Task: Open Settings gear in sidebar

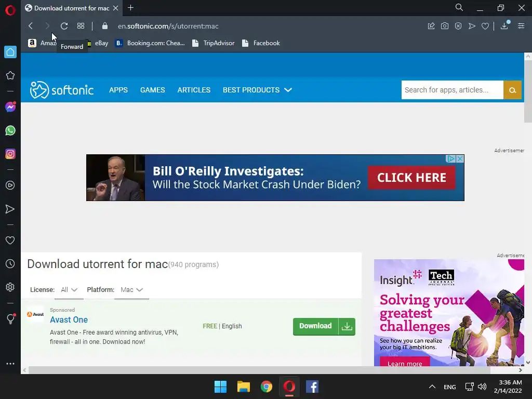Action: tap(10, 287)
